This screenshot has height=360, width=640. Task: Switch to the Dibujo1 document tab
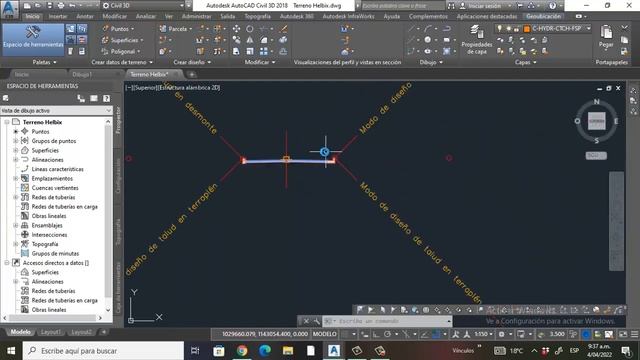tap(82, 75)
